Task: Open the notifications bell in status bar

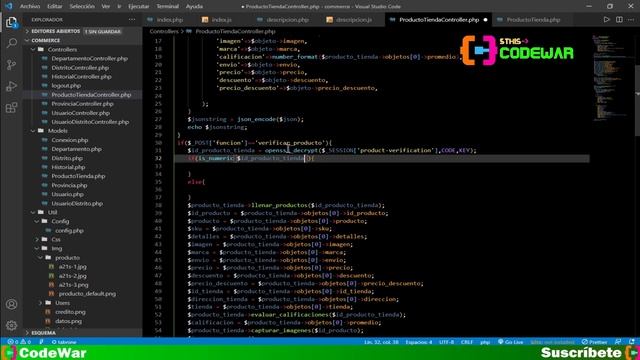Action: point(632,342)
